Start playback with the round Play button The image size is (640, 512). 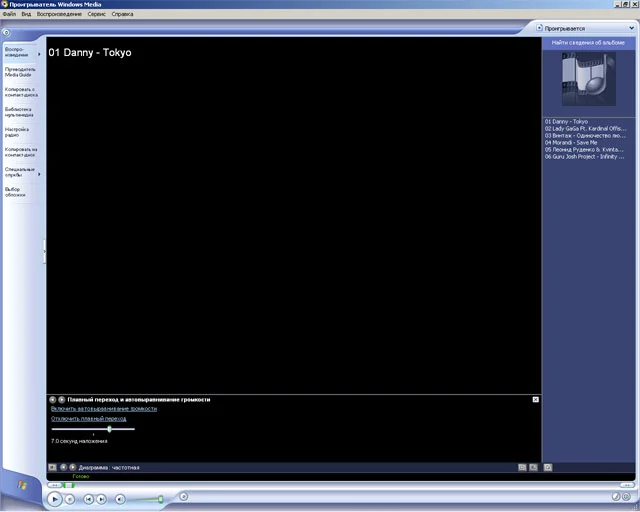54,499
